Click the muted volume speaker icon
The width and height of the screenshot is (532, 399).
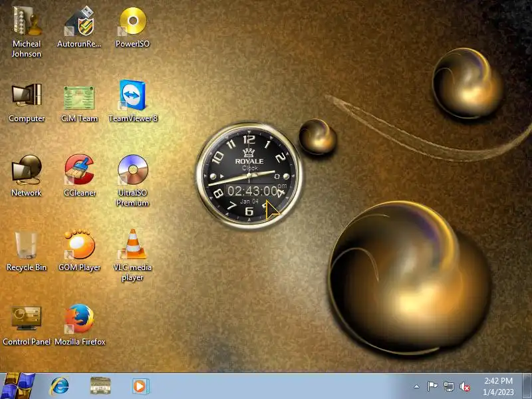465,386
